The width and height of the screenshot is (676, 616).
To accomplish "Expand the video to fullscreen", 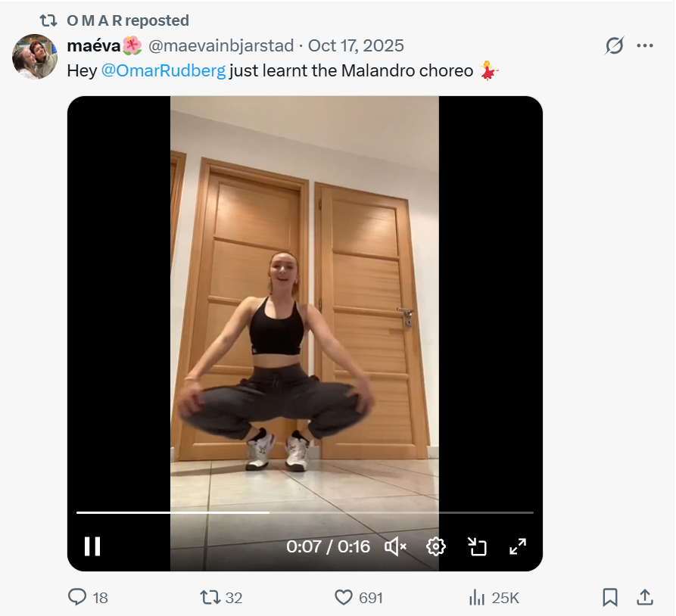I will (518, 546).
